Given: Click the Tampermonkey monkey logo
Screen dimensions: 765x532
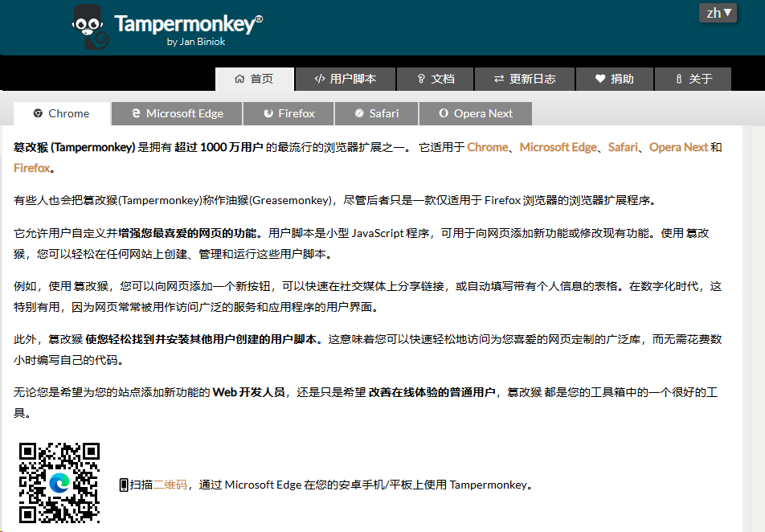Looking at the screenshot, I should [x=90, y=27].
